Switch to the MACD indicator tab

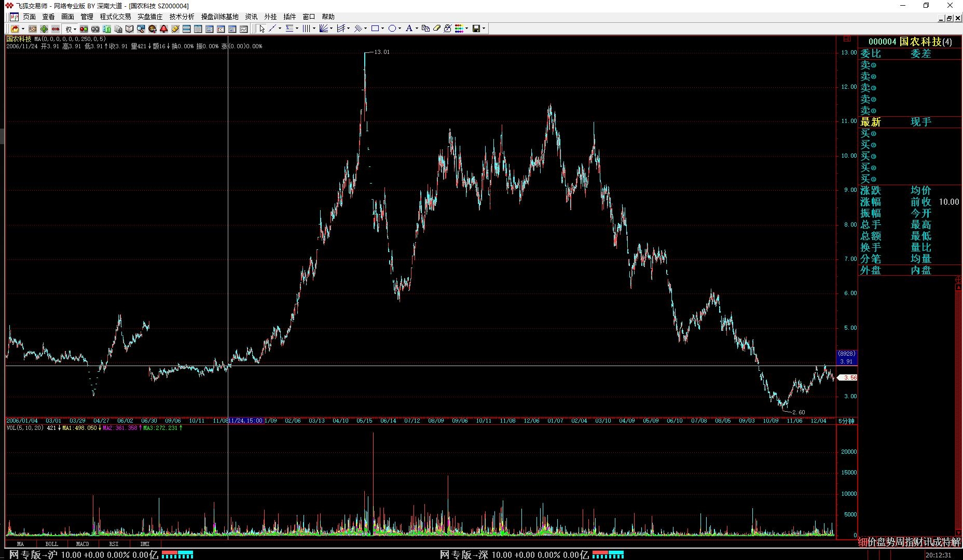[x=82, y=544]
